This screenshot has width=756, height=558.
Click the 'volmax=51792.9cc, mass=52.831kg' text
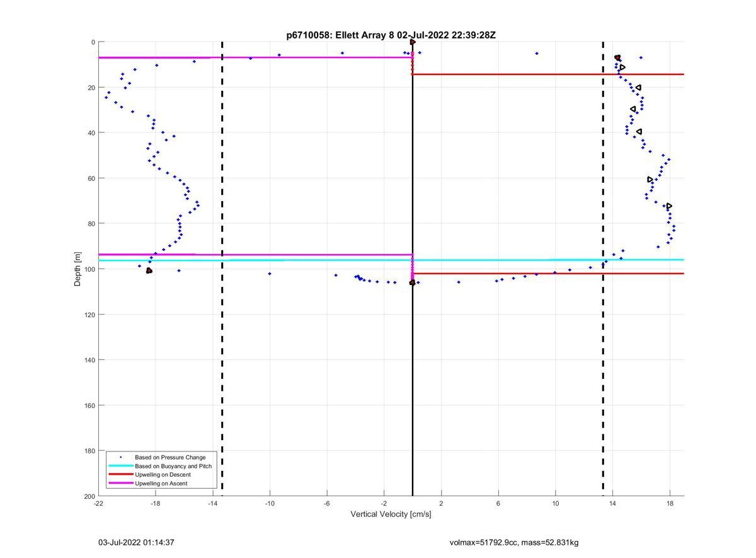click(514, 542)
